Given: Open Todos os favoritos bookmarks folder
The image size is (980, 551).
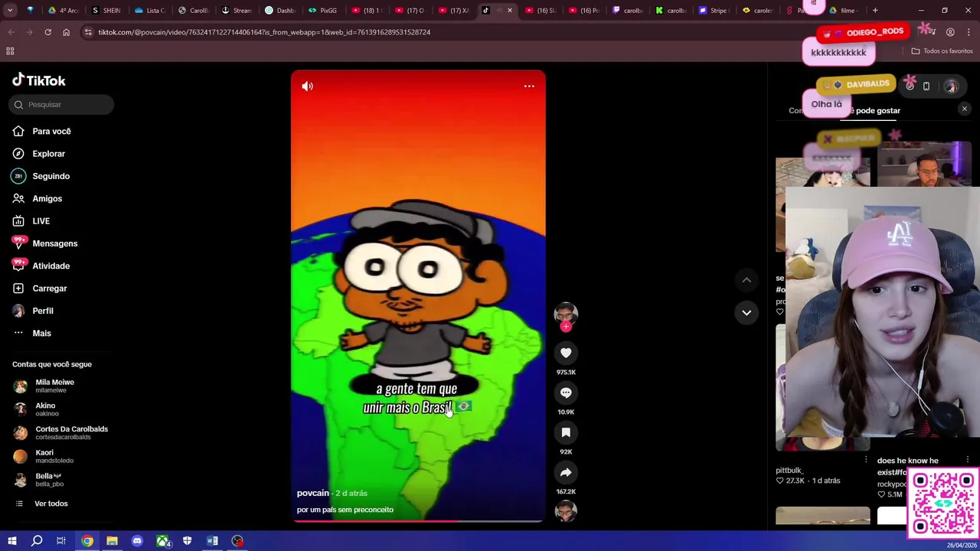Looking at the screenshot, I should (942, 51).
